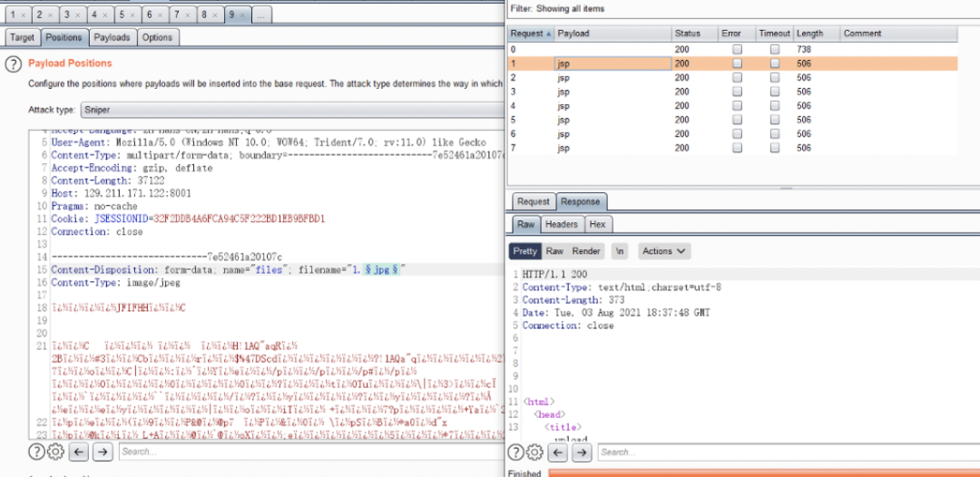Toggle Error checkbox for request 0

(x=737, y=49)
